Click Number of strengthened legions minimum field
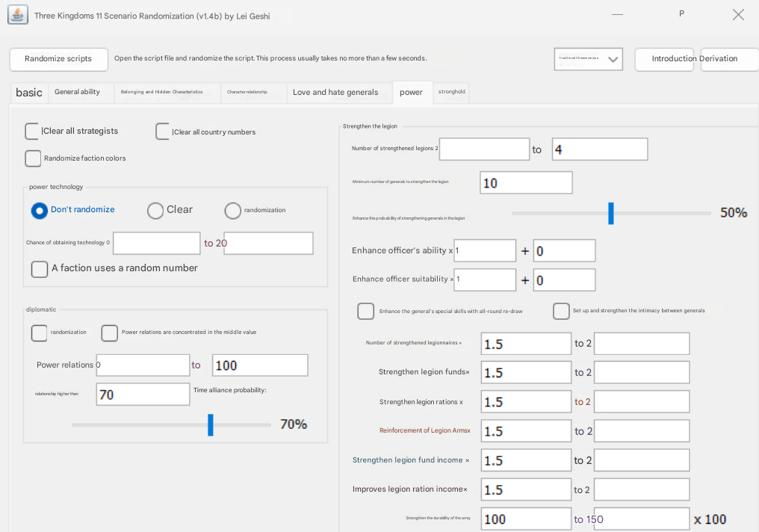 pos(484,149)
